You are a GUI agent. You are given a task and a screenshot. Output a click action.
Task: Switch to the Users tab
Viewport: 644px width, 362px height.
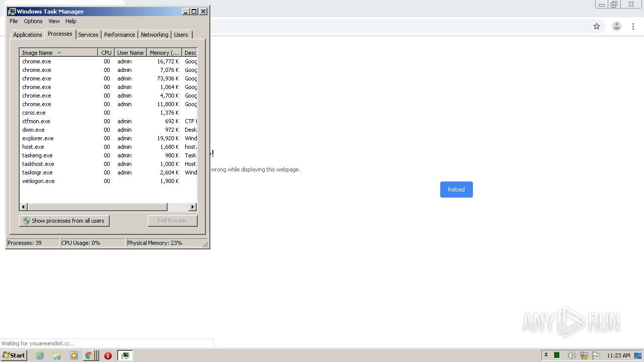181,35
